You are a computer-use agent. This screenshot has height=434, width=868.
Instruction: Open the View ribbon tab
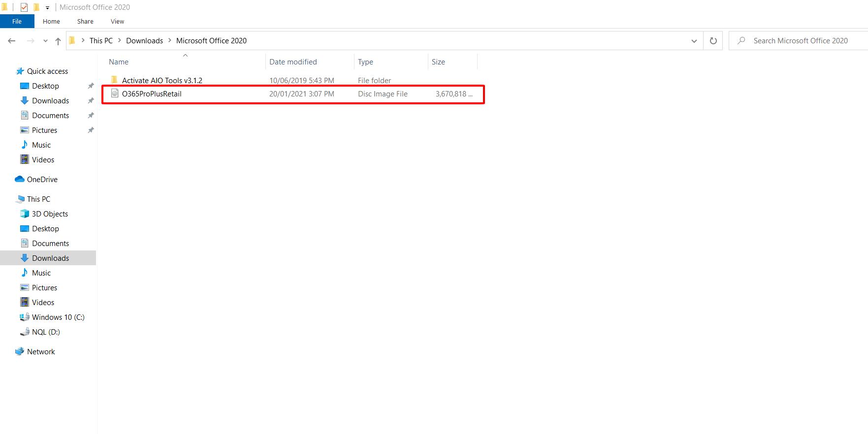(117, 21)
